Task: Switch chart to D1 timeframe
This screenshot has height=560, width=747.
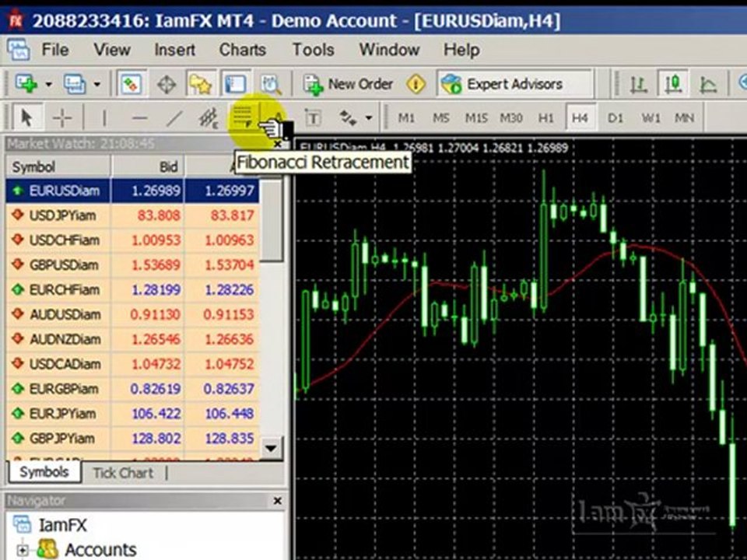Action: tap(615, 117)
